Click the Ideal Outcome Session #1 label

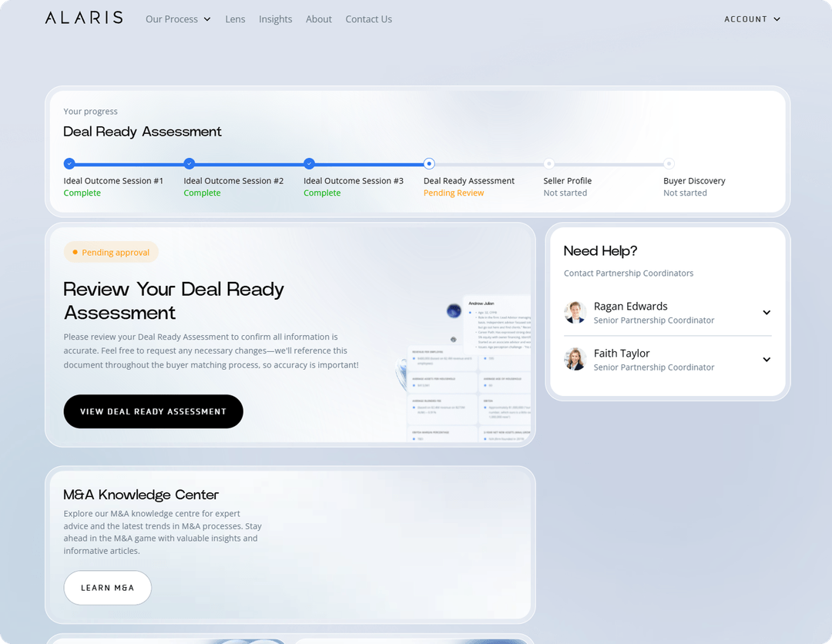tap(113, 181)
